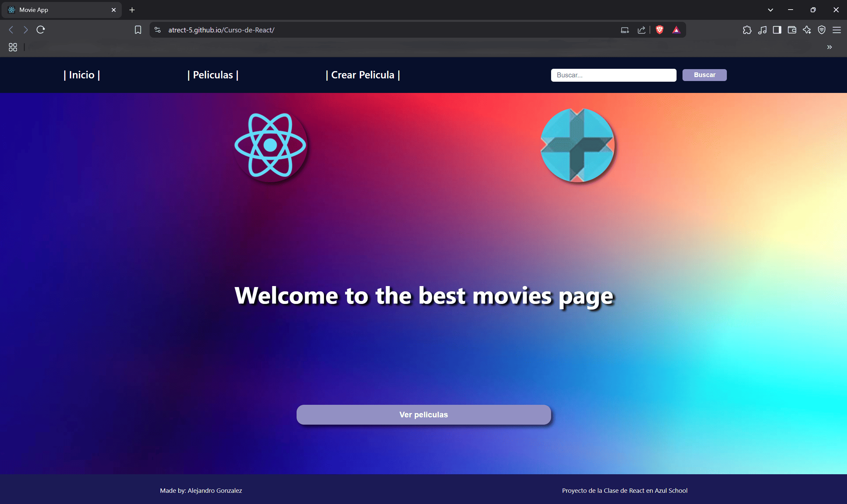
Task: Click the install app icon in address bar
Action: coord(625,30)
